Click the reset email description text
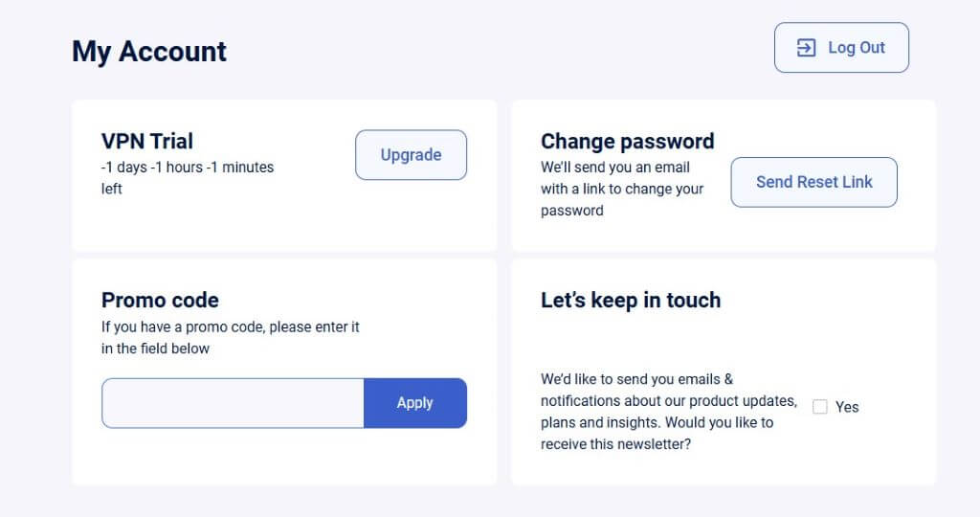The image size is (980, 517). pos(622,189)
